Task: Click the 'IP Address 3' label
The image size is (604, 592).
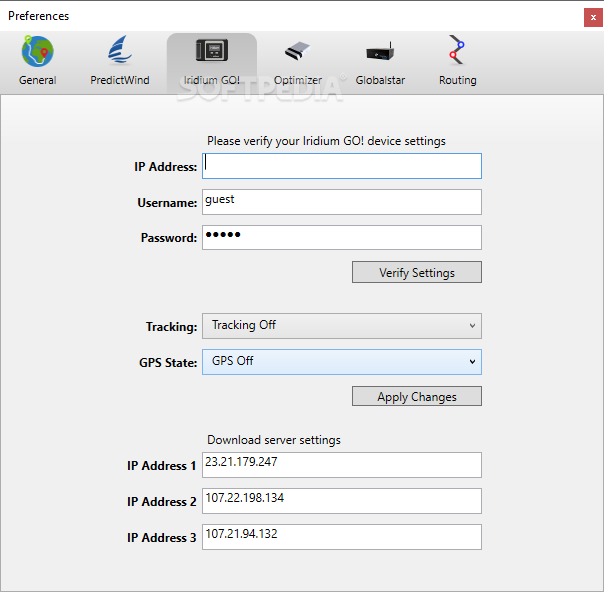Action: (x=161, y=537)
